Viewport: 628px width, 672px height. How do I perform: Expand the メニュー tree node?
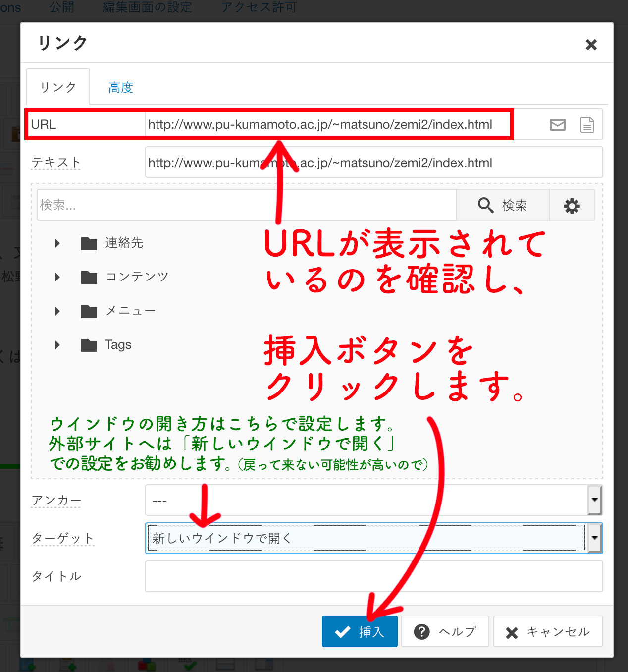click(x=57, y=311)
